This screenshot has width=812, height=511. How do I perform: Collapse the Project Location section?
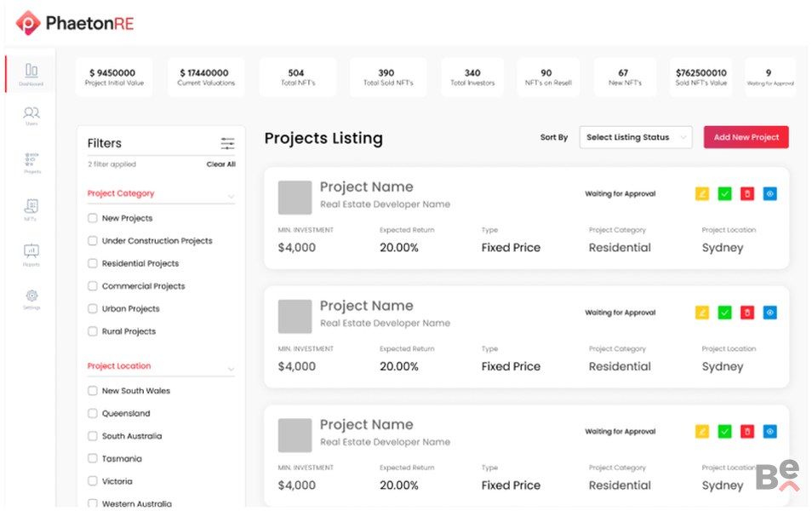(x=231, y=369)
